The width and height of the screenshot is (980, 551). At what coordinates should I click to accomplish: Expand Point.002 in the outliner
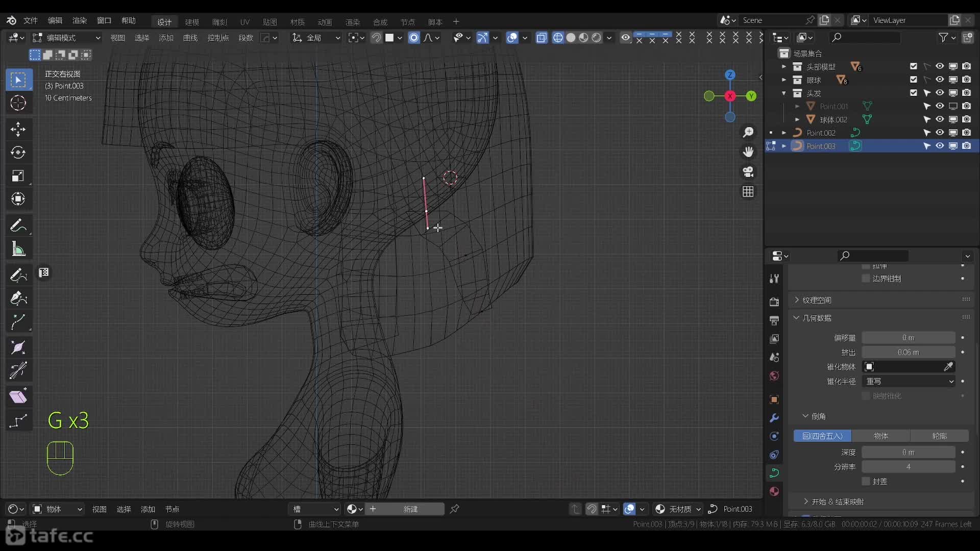click(x=784, y=133)
